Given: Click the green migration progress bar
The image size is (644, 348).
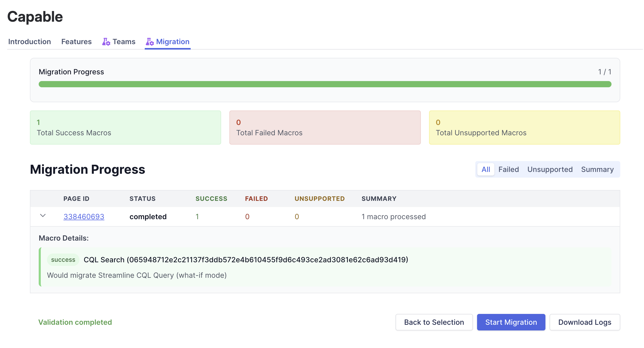Looking at the screenshot, I should pos(325,84).
